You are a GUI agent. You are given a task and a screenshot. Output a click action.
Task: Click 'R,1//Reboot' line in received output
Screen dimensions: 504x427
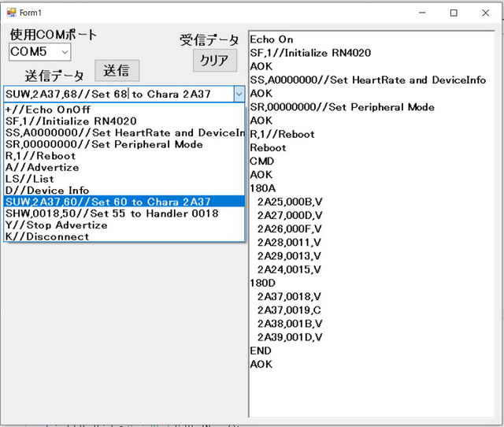[x=282, y=134]
